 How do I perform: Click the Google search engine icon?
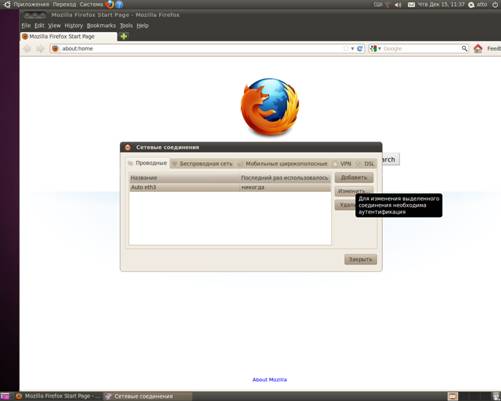tap(373, 49)
